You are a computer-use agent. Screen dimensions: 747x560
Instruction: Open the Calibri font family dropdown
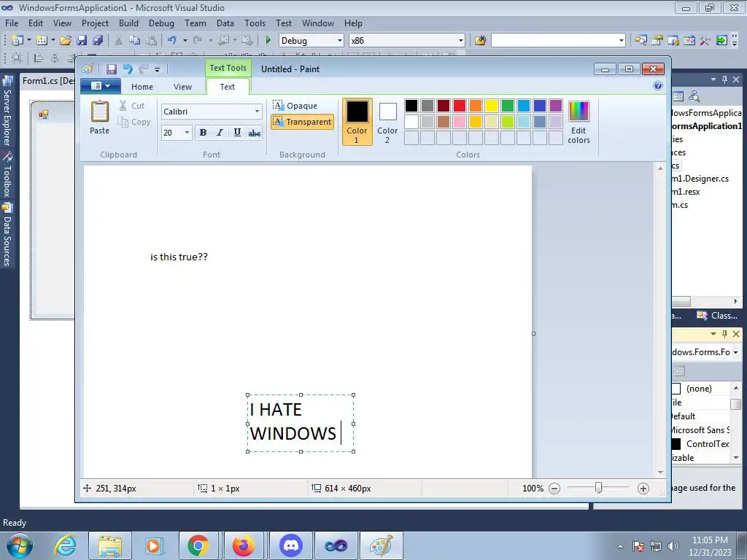257,112
